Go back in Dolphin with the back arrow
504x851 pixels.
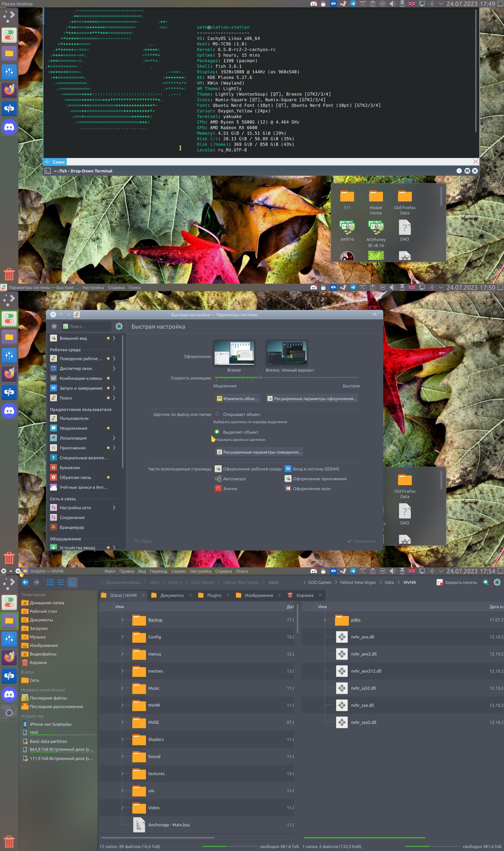(x=25, y=582)
